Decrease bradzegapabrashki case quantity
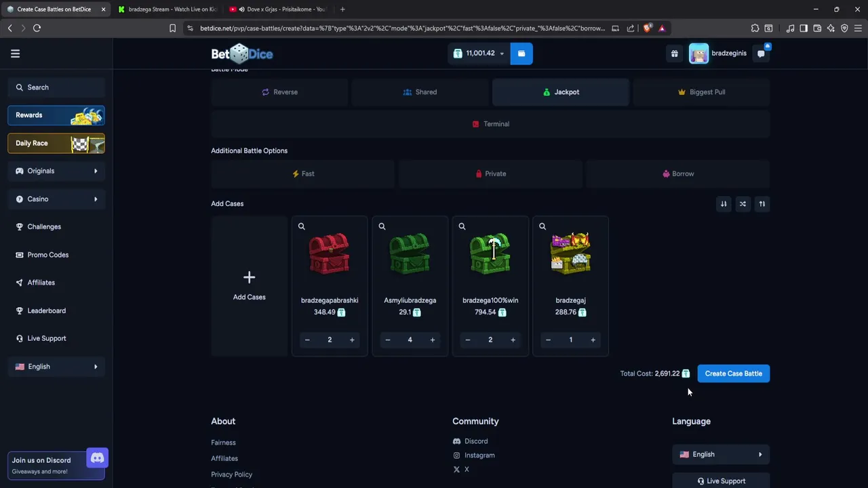868x488 pixels. tap(307, 340)
